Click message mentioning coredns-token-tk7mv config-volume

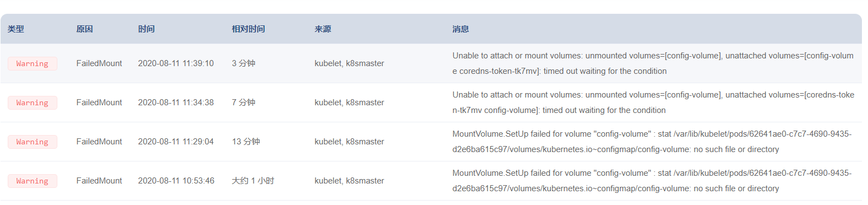click(x=653, y=102)
